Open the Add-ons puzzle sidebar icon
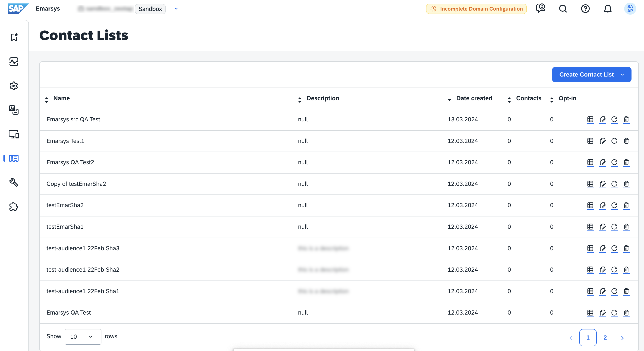The height and width of the screenshot is (351, 644). point(14,207)
